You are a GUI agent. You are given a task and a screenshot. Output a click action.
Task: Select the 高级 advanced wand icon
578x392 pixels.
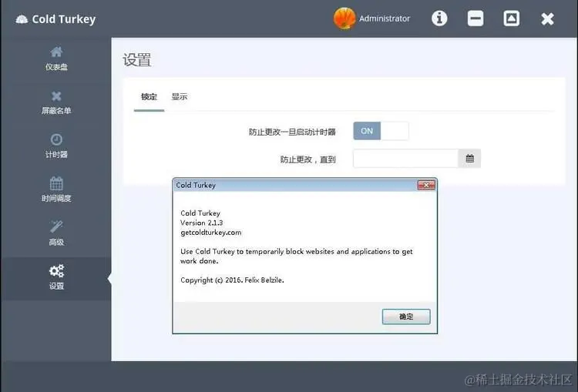click(x=56, y=226)
